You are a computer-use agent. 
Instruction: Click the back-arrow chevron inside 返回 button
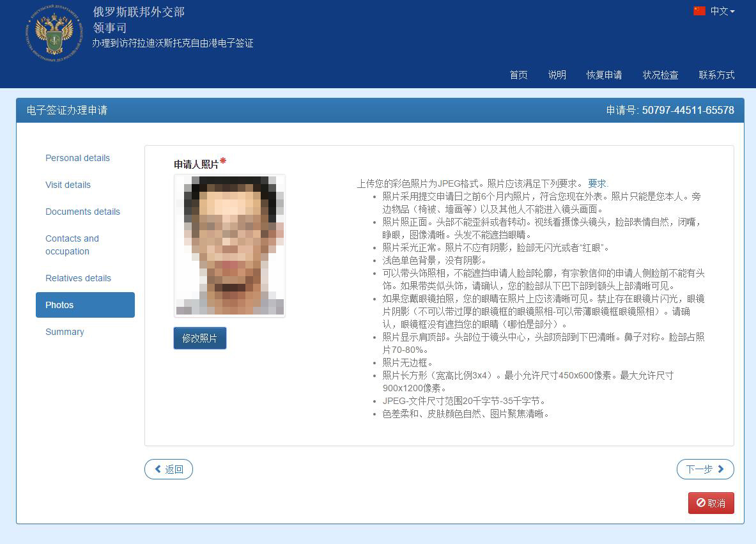[x=158, y=469]
